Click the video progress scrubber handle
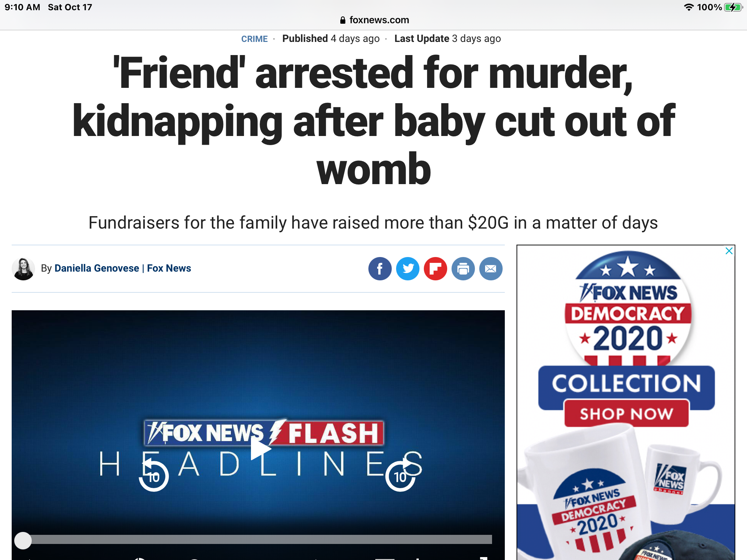Viewport: 747px width, 560px height. coord(23,540)
